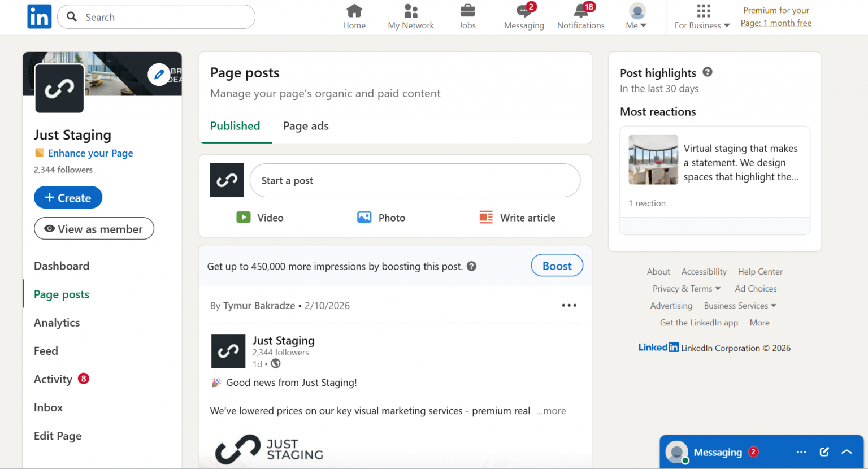Open the post's three-dot options menu

pyautogui.click(x=568, y=305)
